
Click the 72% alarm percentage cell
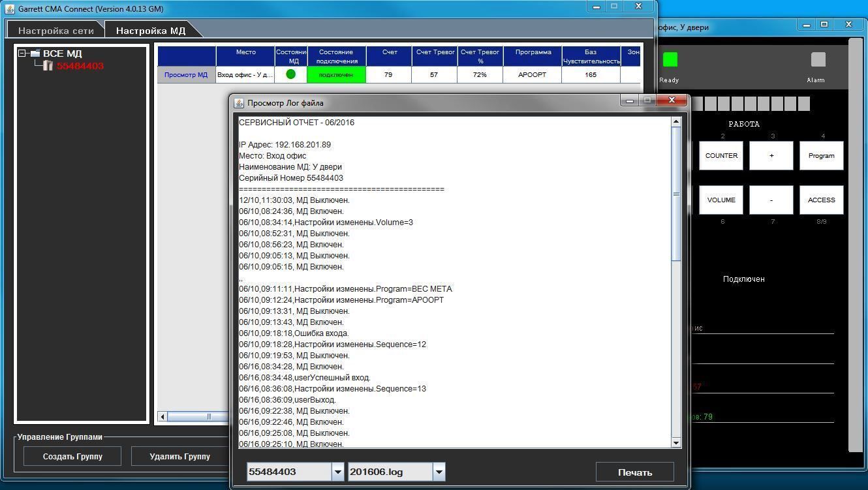coord(480,75)
